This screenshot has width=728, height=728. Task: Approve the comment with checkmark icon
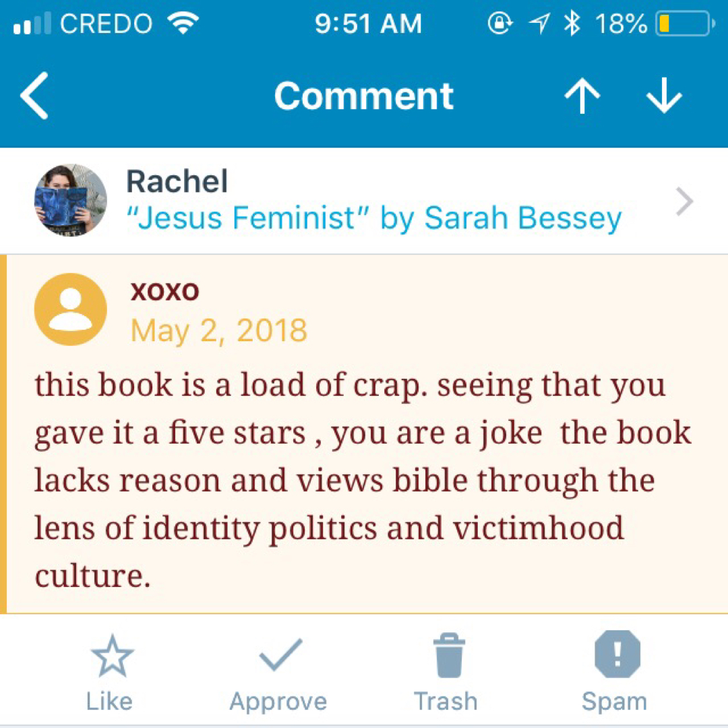[279, 655]
